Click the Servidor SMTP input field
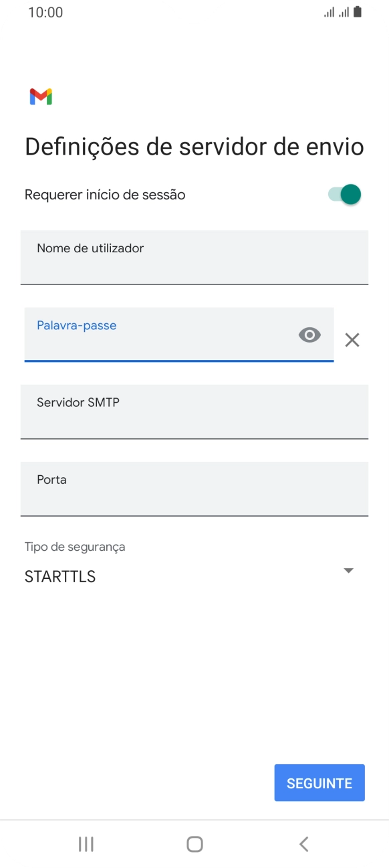The height and width of the screenshot is (868, 389). 194,412
